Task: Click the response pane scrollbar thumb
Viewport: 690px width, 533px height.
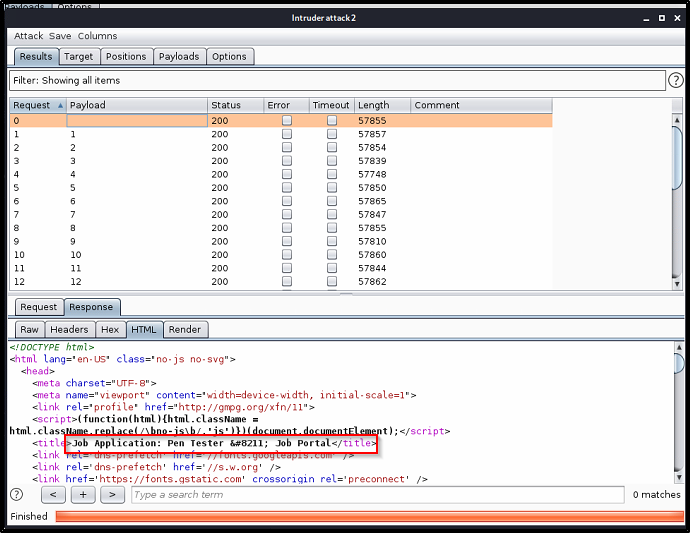Action: pyautogui.click(x=679, y=363)
